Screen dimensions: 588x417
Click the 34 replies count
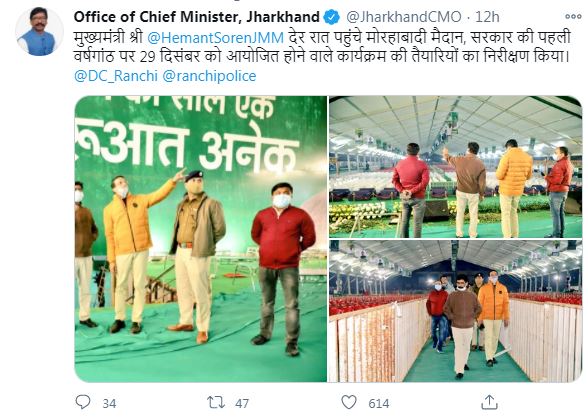(109, 404)
